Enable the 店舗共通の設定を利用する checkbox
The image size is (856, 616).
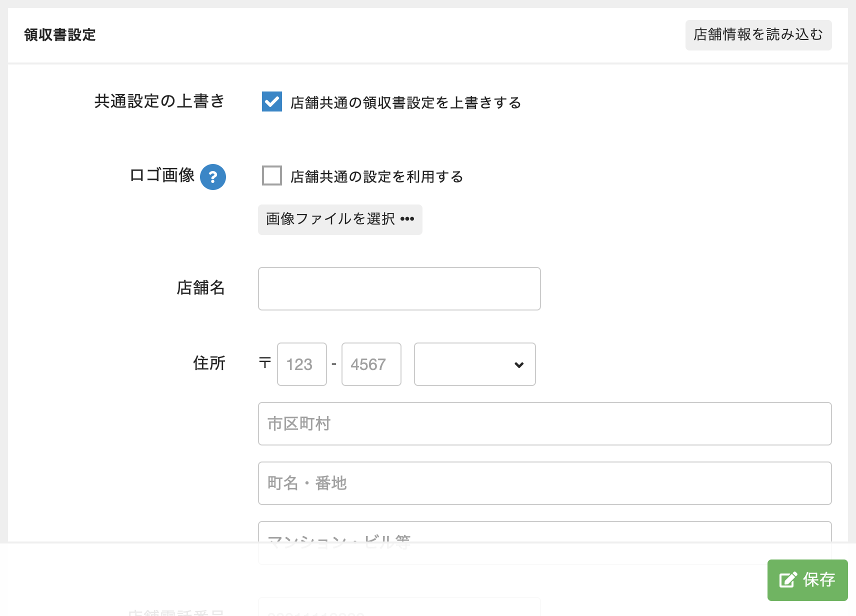point(272,175)
